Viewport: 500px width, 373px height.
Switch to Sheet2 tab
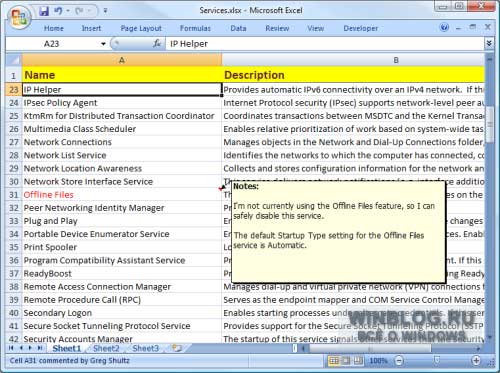(106, 348)
